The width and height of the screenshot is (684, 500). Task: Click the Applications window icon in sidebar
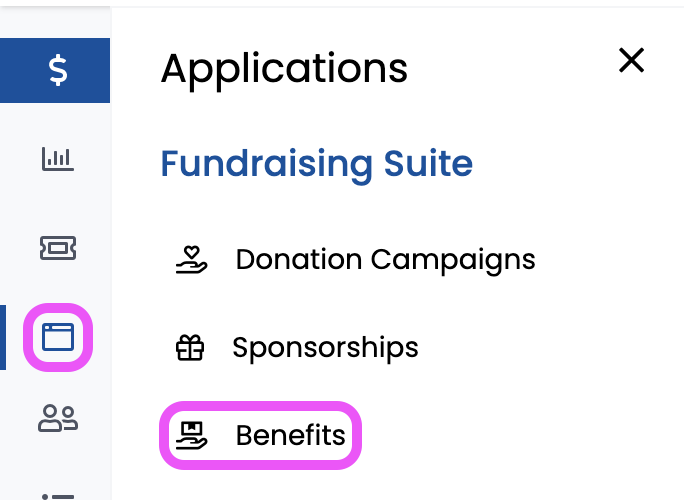(x=58, y=337)
